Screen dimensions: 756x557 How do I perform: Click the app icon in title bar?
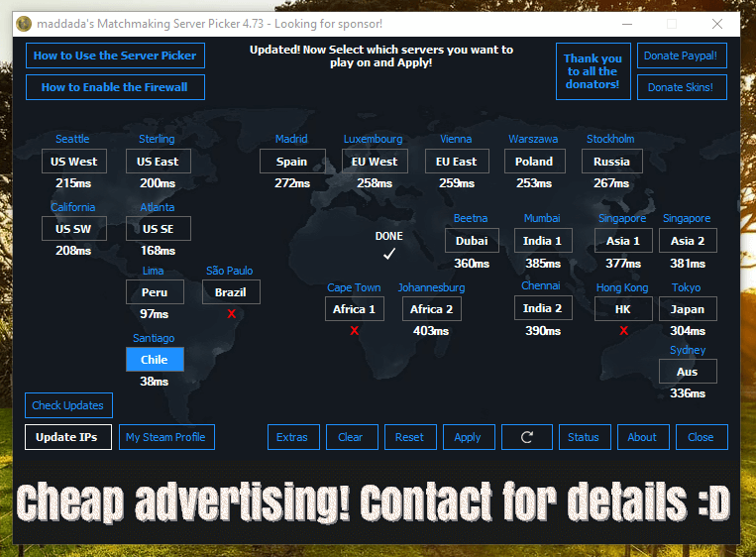click(25, 24)
